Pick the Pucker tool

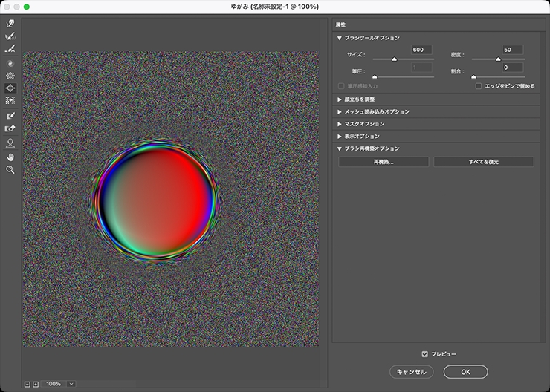[10, 76]
